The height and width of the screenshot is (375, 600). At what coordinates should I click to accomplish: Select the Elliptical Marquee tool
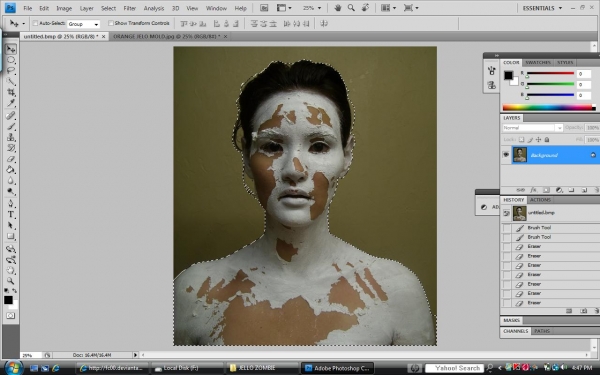[11, 60]
